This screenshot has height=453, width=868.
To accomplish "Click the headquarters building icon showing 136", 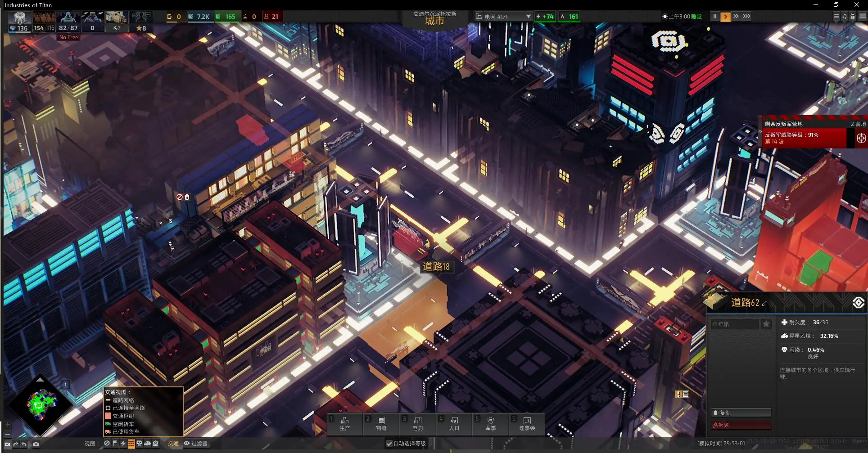I will click(x=19, y=21).
